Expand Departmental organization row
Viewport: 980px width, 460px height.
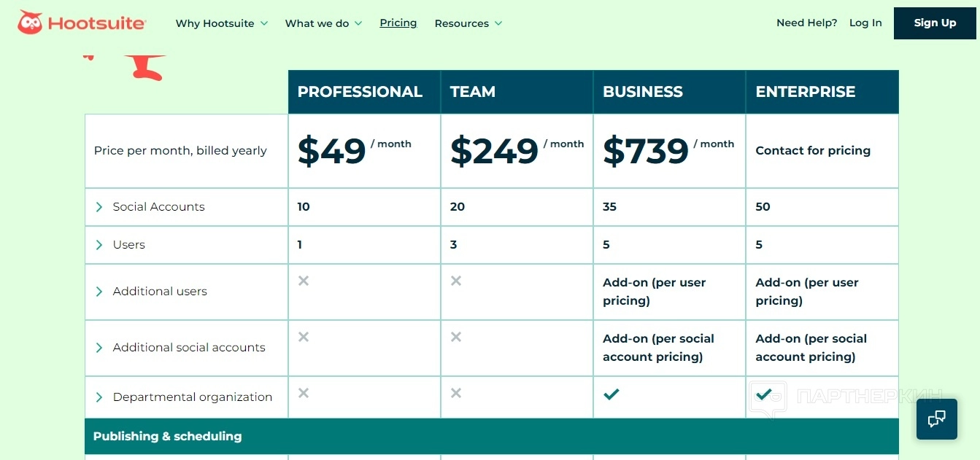(99, 397)
